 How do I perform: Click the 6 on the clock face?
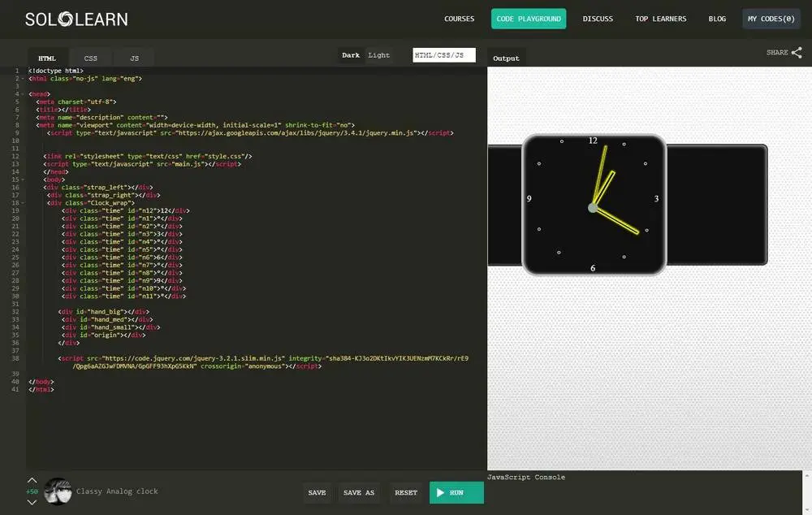click(593, 268)
